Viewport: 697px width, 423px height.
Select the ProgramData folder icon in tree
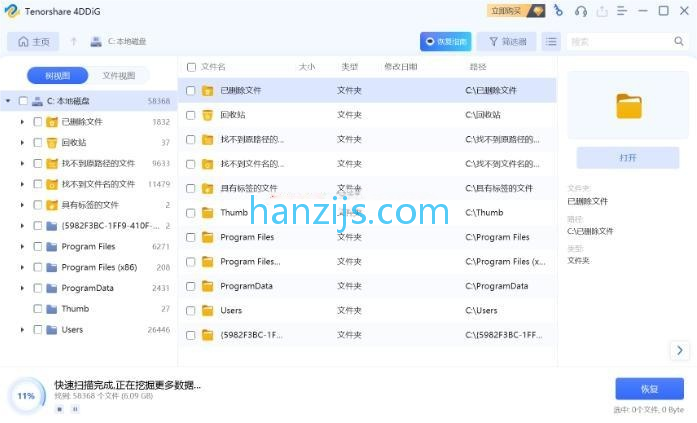(52, 288)
